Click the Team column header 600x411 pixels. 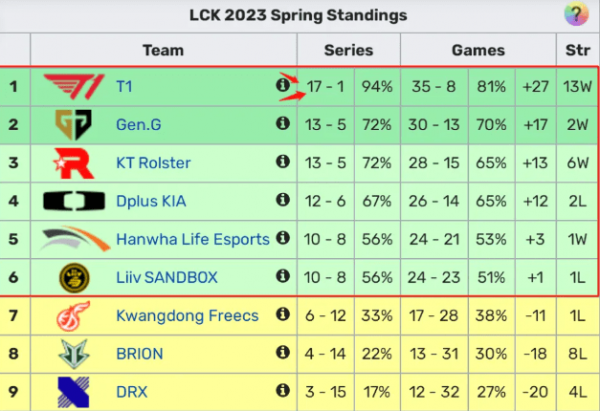[x=163, y=50]
